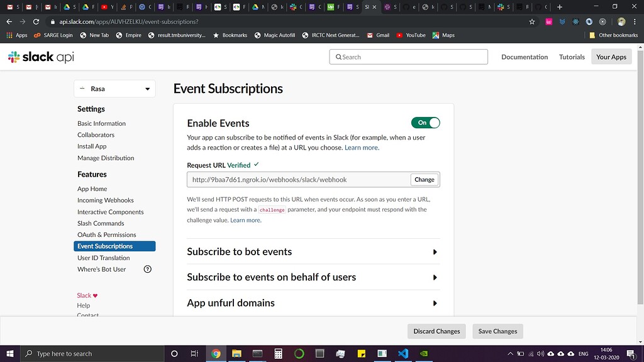Open help for Where's Bot User

(x=147, y=269)
